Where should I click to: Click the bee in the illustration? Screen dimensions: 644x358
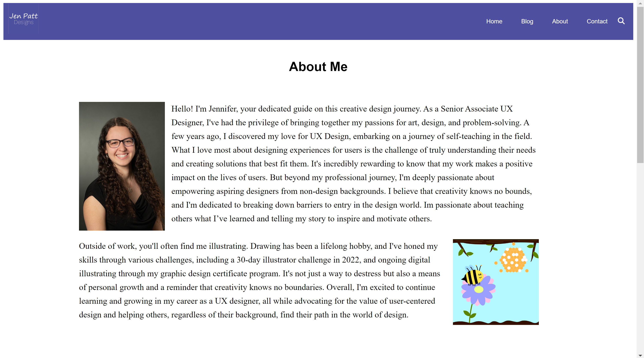tap(472, 276)
